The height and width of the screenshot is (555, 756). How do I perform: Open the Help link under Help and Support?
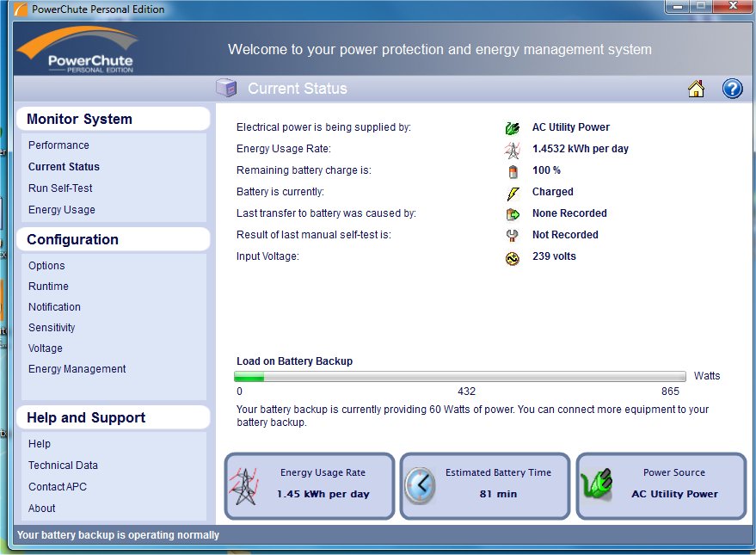point(39,444)
